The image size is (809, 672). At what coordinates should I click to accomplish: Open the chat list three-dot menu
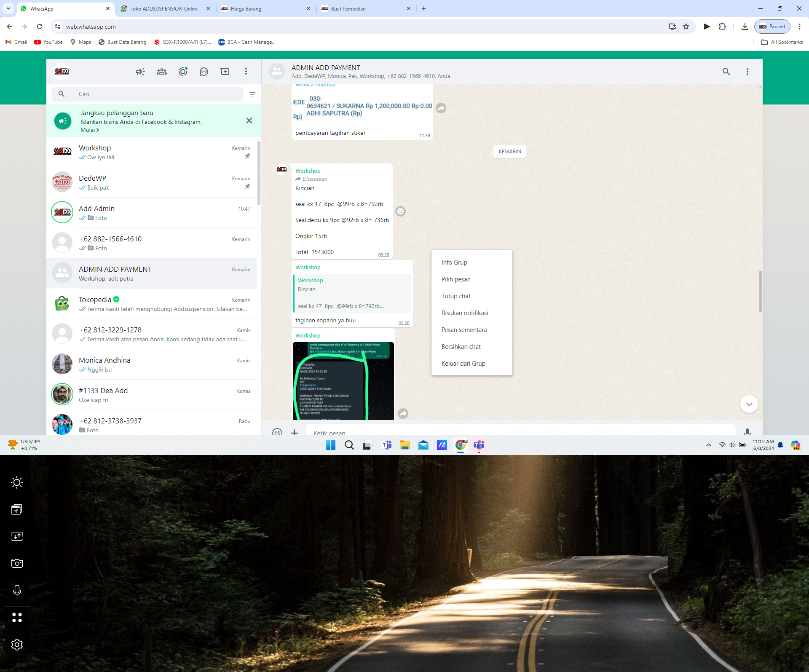click(246, 72)
